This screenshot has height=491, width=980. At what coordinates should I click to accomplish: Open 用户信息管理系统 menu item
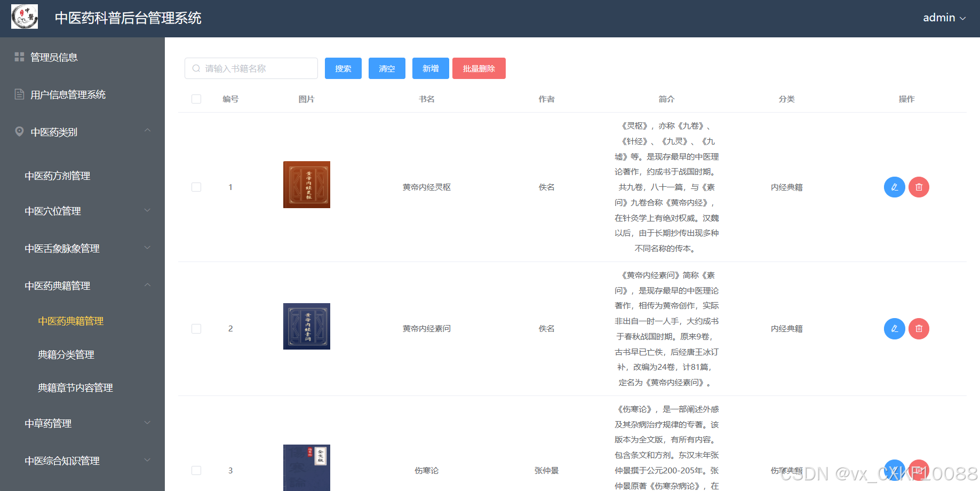[82, 94]
